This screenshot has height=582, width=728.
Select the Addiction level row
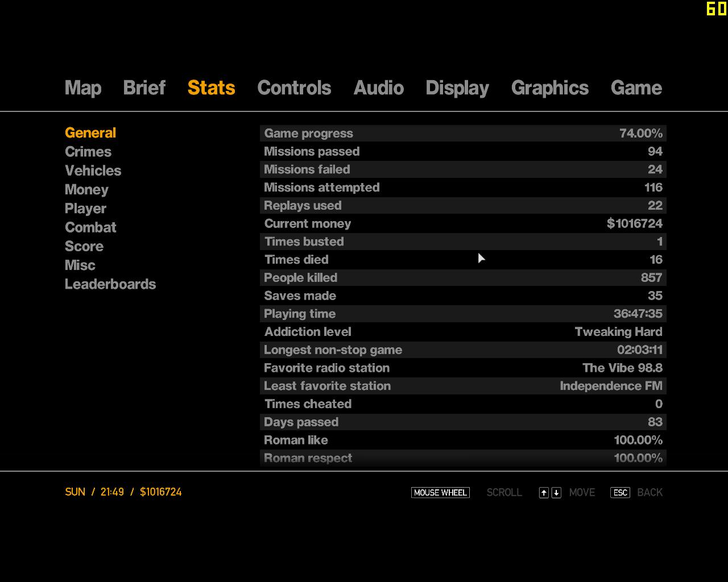pyautogui.click(x=463, y=332)
